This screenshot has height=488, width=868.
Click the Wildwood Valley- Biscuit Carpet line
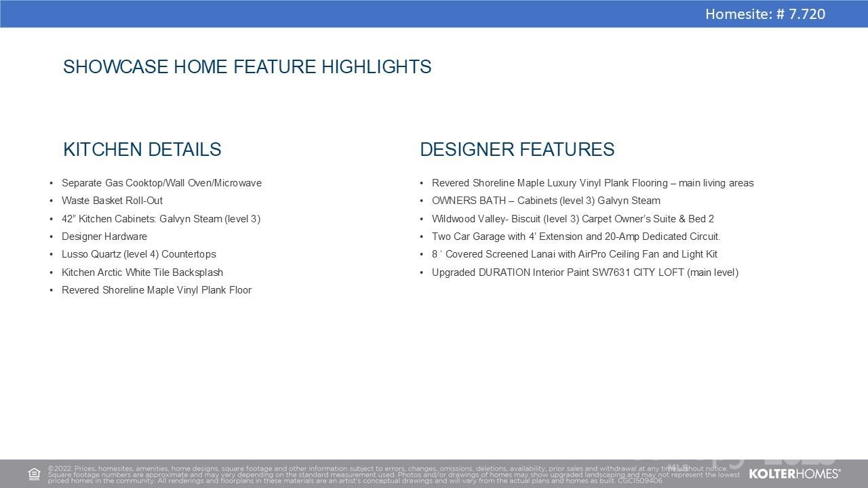click(x=573, y=219)
